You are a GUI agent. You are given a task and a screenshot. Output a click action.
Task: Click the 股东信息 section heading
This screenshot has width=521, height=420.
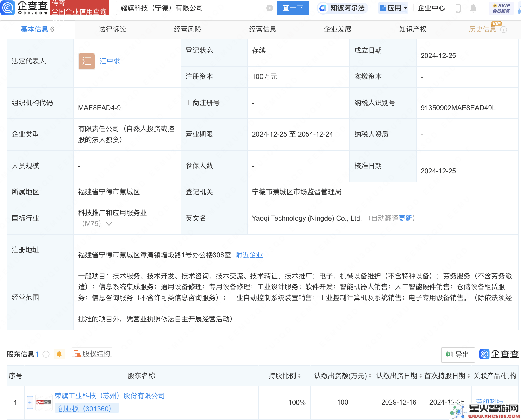(20, 354)
